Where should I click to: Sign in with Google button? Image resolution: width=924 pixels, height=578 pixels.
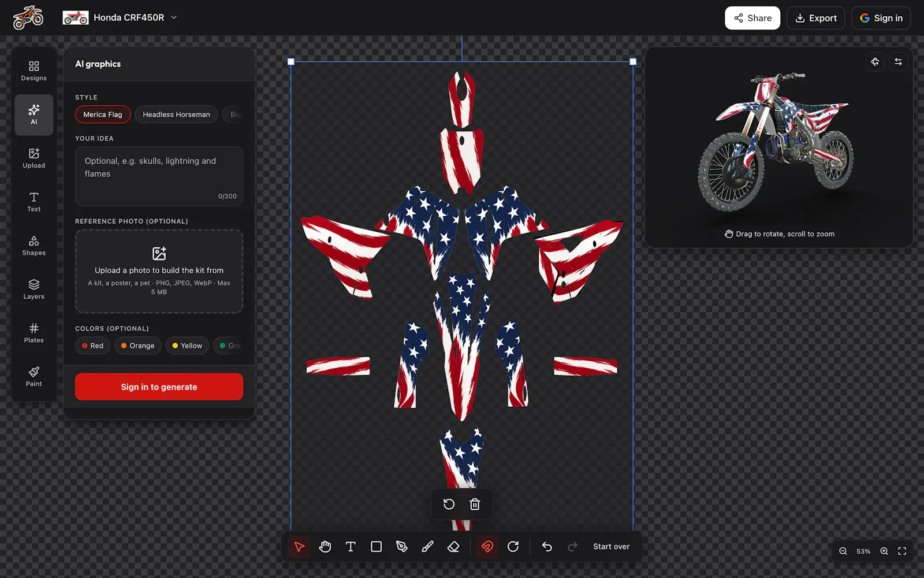pyautogui.click(x=881, y=18)
